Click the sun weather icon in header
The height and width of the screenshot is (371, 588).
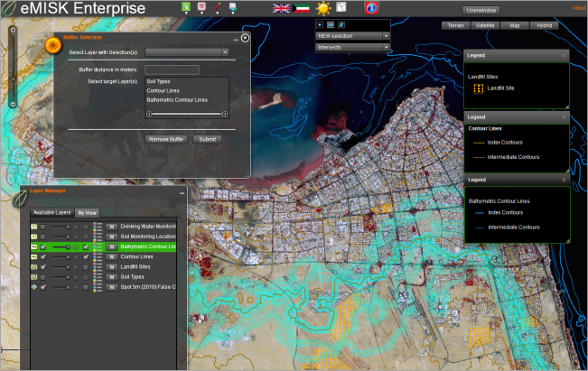pyautogui.click(x=323, y=8)
